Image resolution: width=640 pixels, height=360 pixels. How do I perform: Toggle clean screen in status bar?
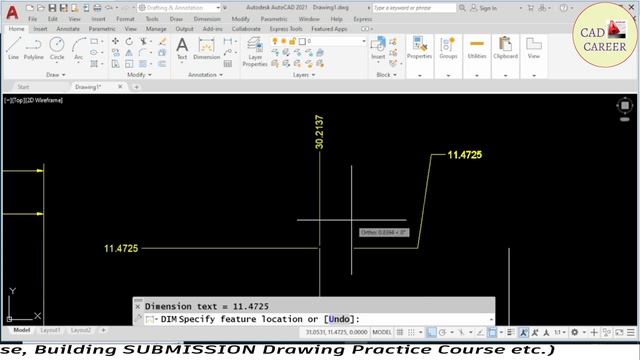click(x=619, y=332)
